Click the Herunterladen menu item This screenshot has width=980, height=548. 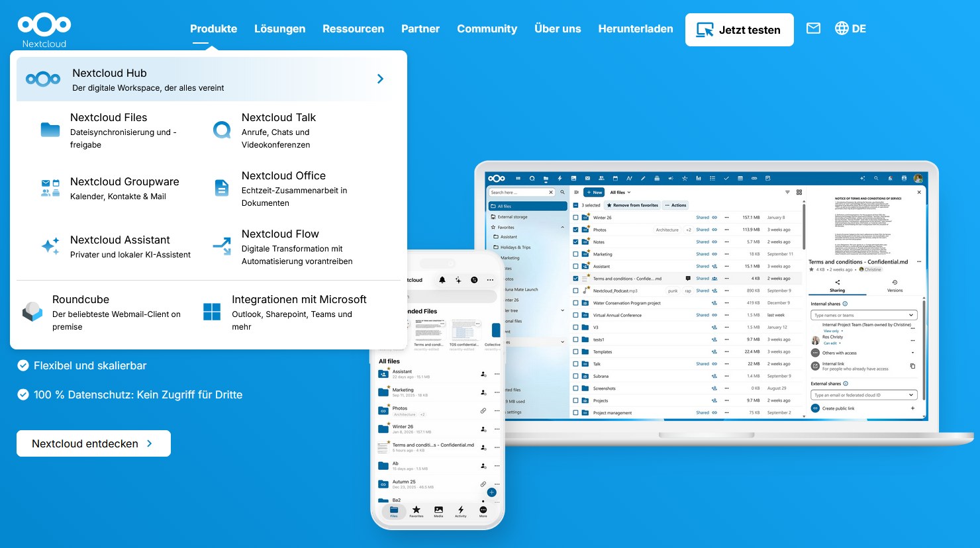pyautogui.click(x=635, y=28)
